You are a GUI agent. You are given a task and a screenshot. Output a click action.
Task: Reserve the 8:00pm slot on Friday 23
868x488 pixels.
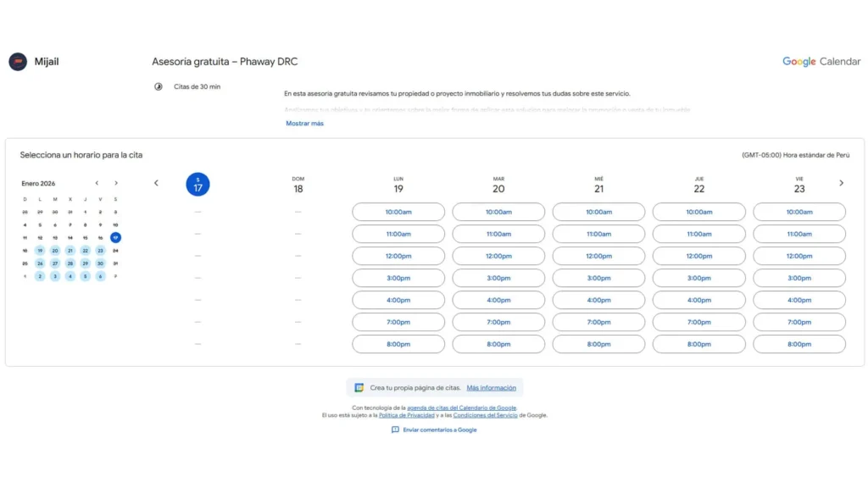pos(798,344)
